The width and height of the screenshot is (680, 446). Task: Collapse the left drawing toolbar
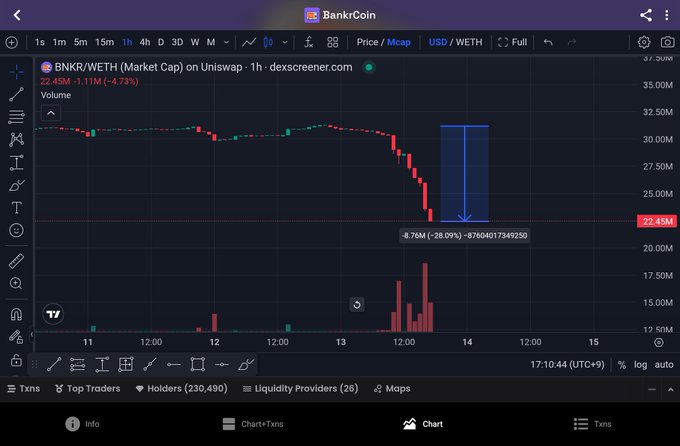(x=32, y=334)
